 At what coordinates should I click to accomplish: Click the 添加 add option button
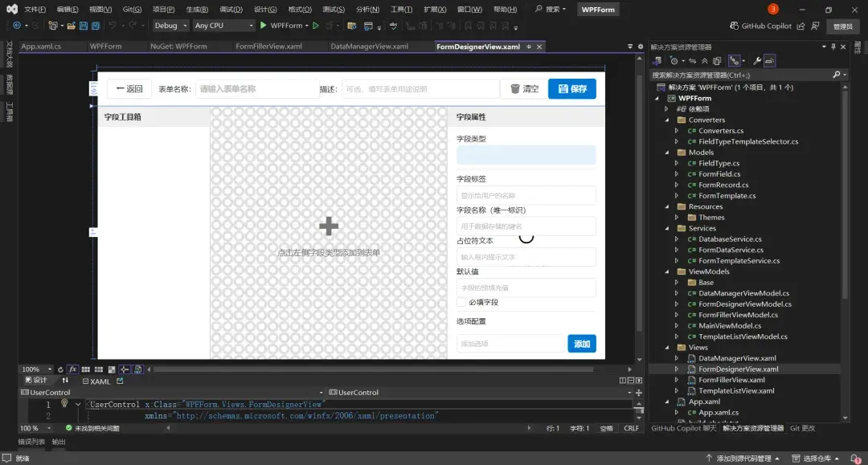(582, 344)
